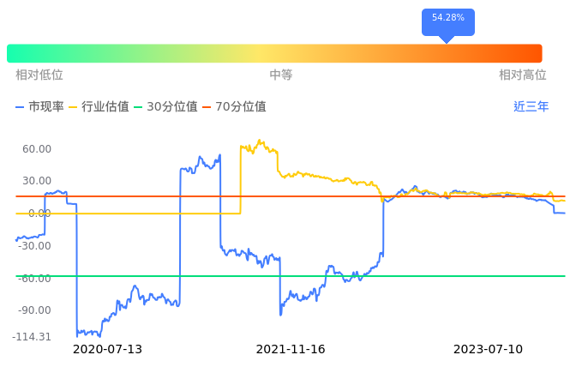Click the green-to-orange valuation gradient bar

point(274,53)
